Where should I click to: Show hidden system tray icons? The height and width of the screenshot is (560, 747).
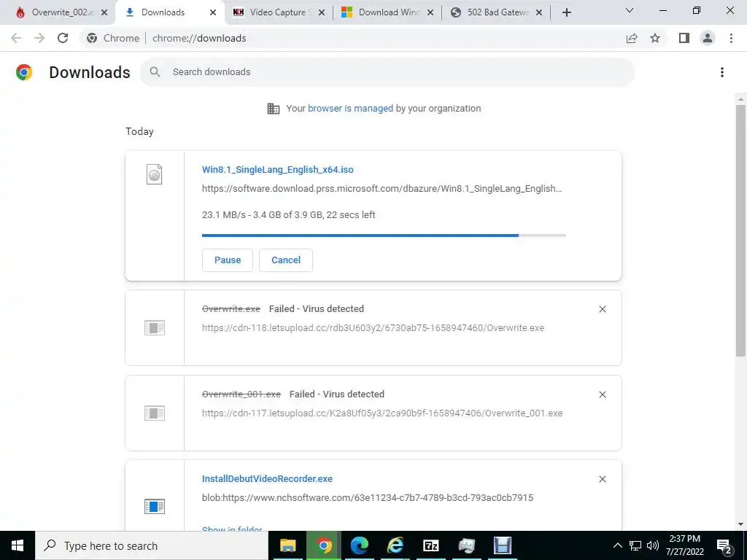(617, 545)
